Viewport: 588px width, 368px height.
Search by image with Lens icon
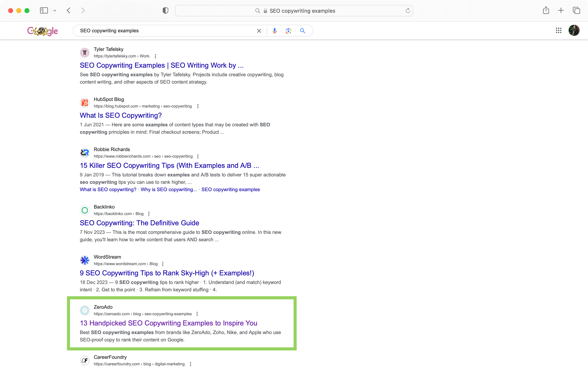pyautogui.click(x=288, y=31)
